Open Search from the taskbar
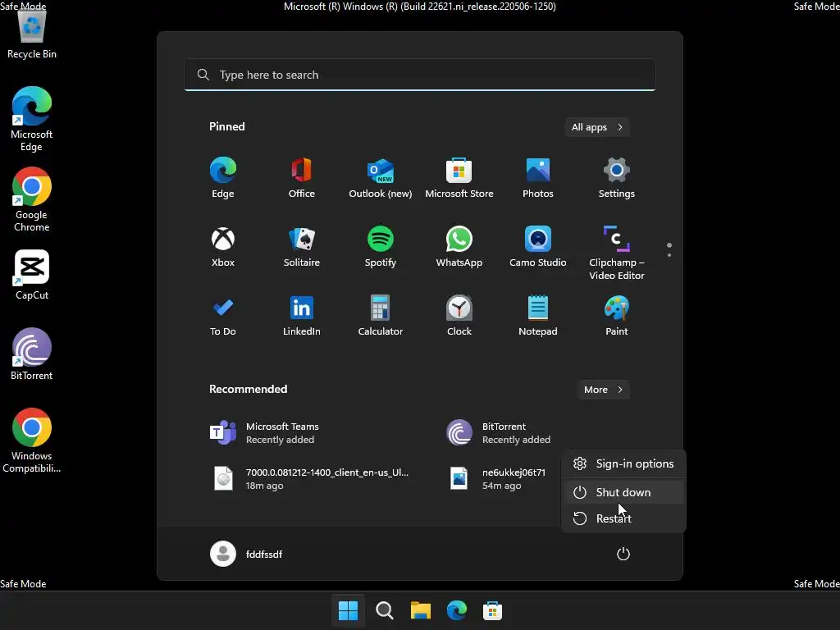 384,610
